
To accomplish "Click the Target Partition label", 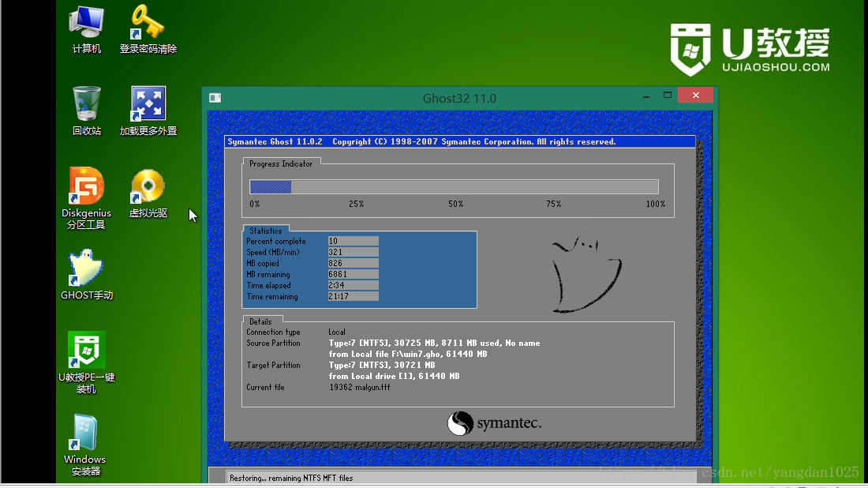I will tap(274, 366).
